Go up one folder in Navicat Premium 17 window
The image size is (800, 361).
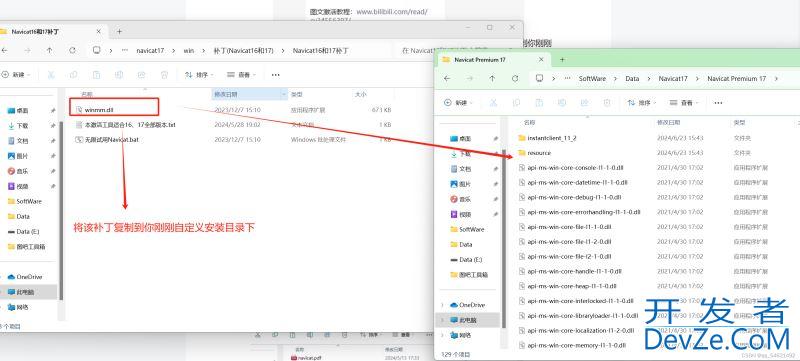[x=492, y=79]
